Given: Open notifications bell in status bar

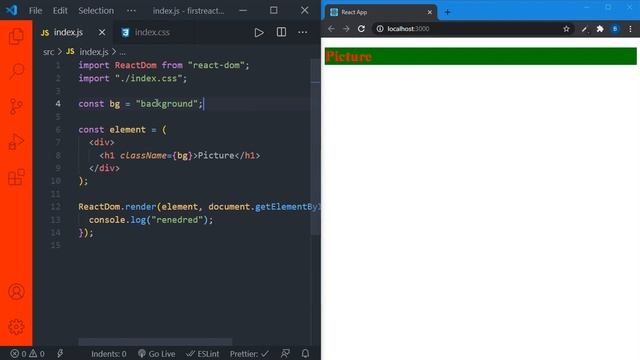Looking at the screenshot, I should (305, 353).
